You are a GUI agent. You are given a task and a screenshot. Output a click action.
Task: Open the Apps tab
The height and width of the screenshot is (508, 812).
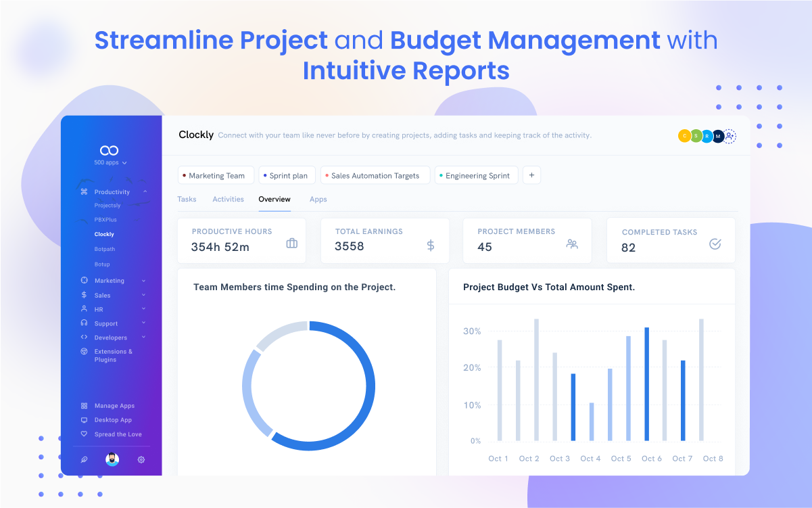318,200
